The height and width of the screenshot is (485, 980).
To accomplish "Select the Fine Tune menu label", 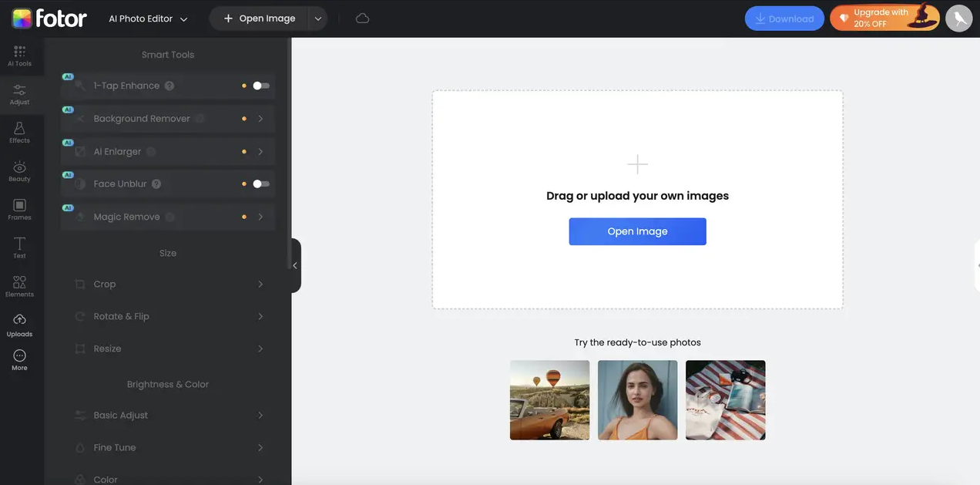I will click(x=115, y=448).
